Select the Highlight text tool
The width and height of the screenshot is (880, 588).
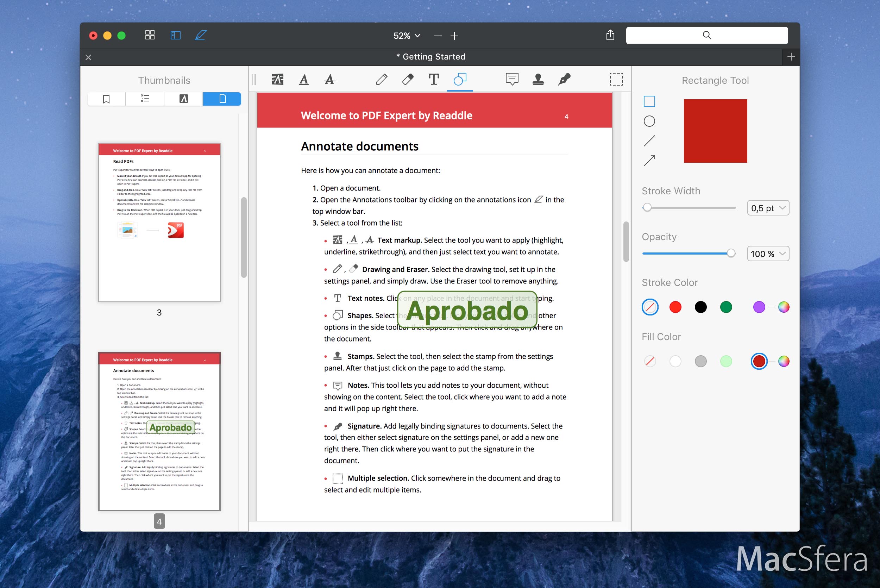tap(278, 79)
